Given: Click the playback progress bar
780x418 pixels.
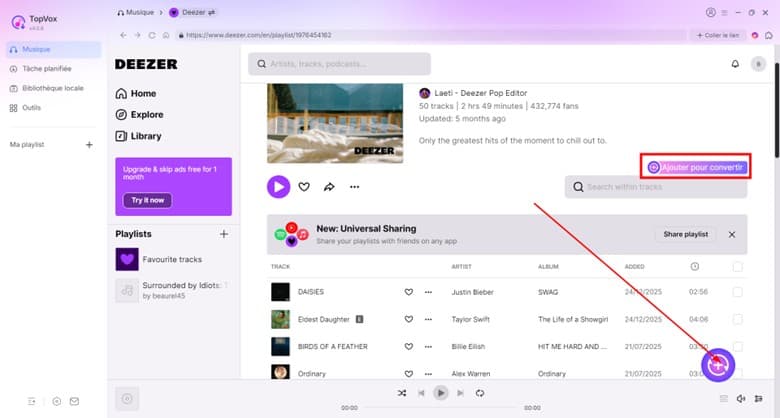Looking at the screenshot, I should [x=441, y=408].
